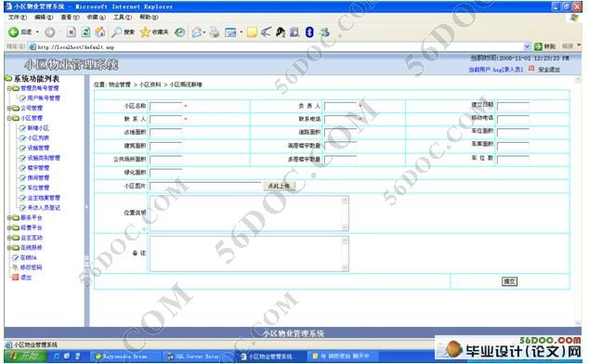
Task: Click the 转到 Go button beside the address bar
Action: coord(544,46)
